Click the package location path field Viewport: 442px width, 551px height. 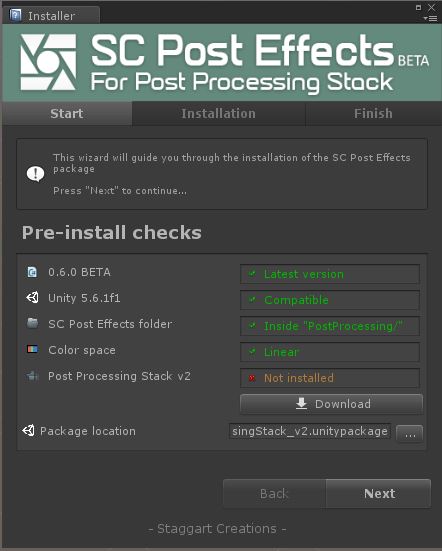click(x=310, y=431)
